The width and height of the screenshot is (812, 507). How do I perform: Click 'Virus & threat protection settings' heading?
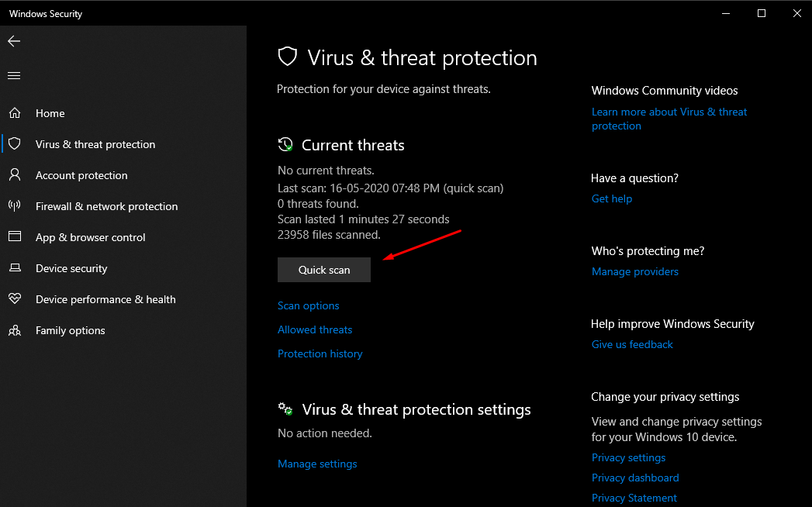coord(416,409)
